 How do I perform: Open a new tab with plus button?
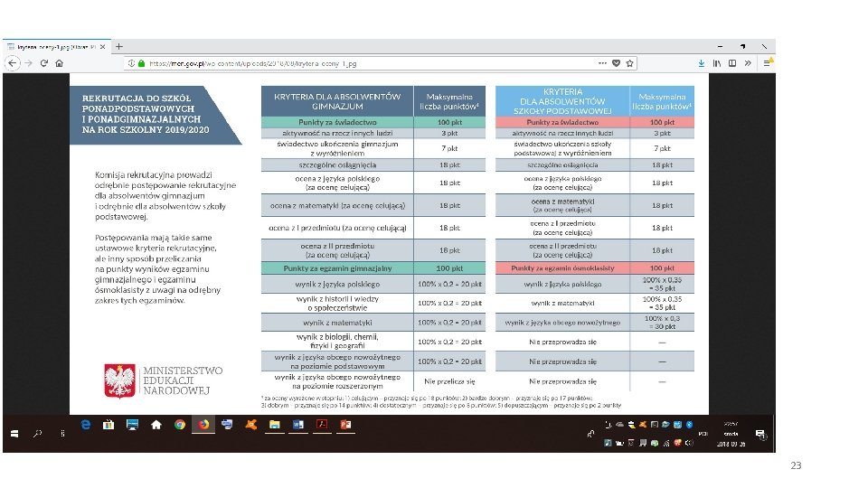click(119, 47)
